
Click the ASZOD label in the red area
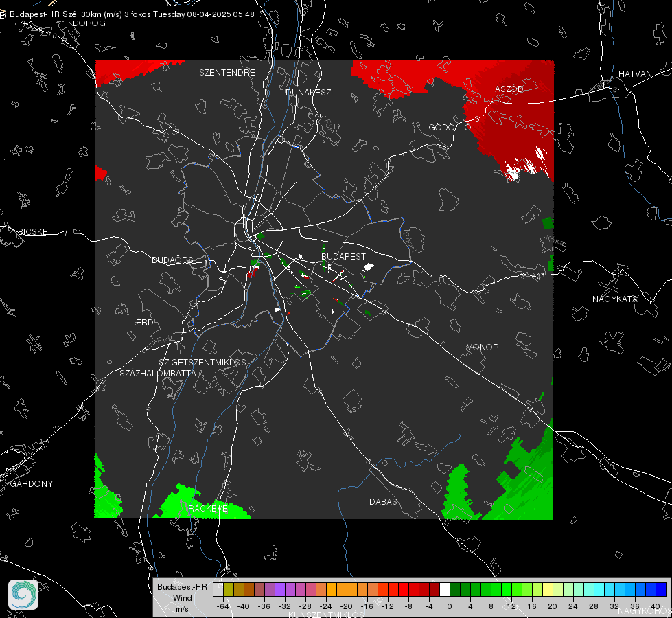(x=509, y=89)
